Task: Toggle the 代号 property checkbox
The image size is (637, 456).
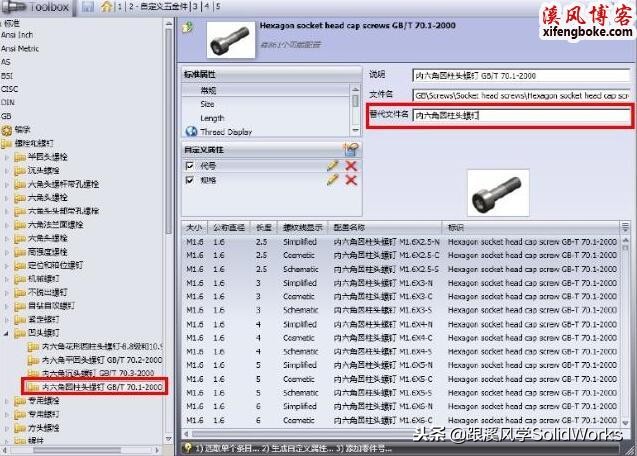Action: click(189, 165)
